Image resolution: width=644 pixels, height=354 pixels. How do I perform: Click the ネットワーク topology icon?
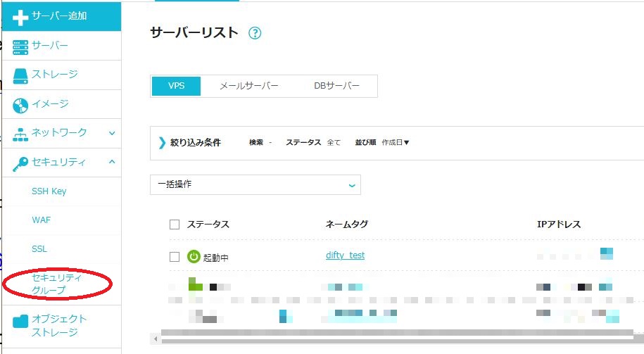click(x=21, y=133)
